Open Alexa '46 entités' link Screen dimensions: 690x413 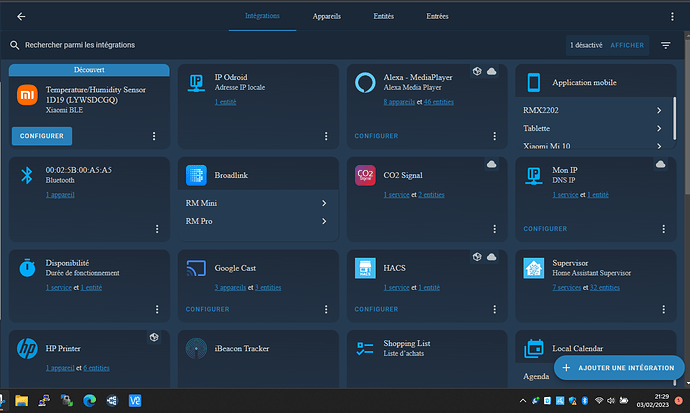point(439,102)
